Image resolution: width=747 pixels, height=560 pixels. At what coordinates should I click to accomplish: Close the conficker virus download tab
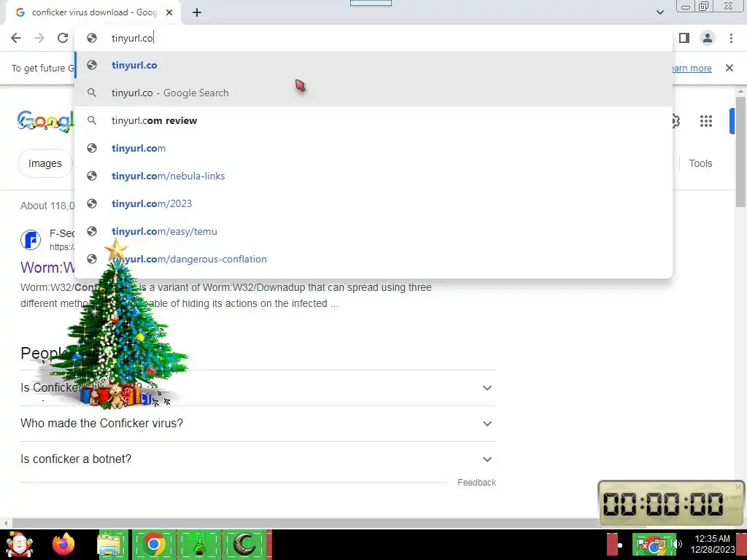[x=169, y=13]
